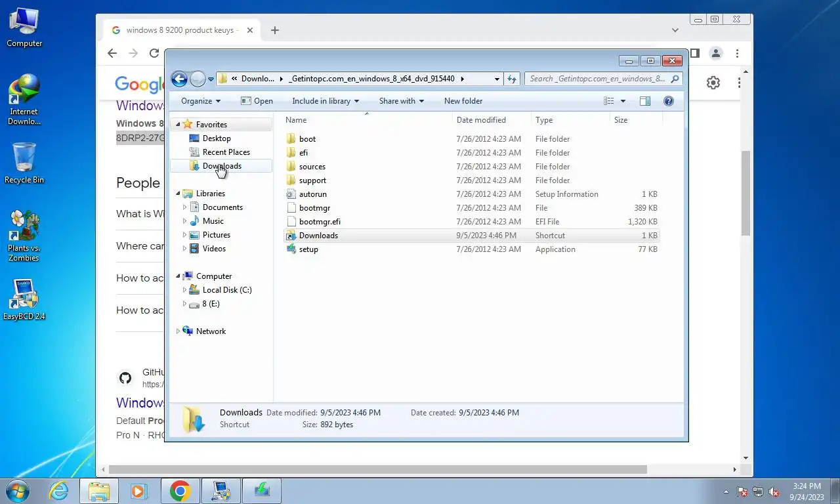Select the Network item in sidebar
The width and height of the screenshot is (840, 504).
[x=211, y=331]
